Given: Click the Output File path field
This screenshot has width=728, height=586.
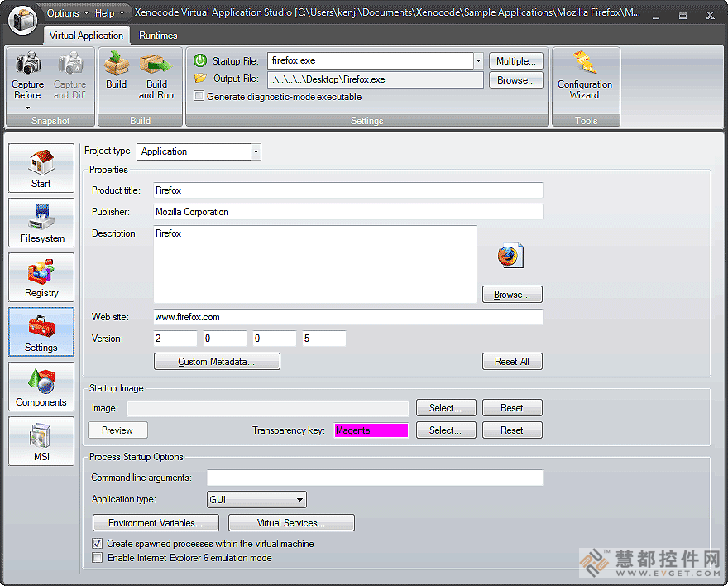Looking at the screenshot, I should pyautogui.click(x=375, y=79).
